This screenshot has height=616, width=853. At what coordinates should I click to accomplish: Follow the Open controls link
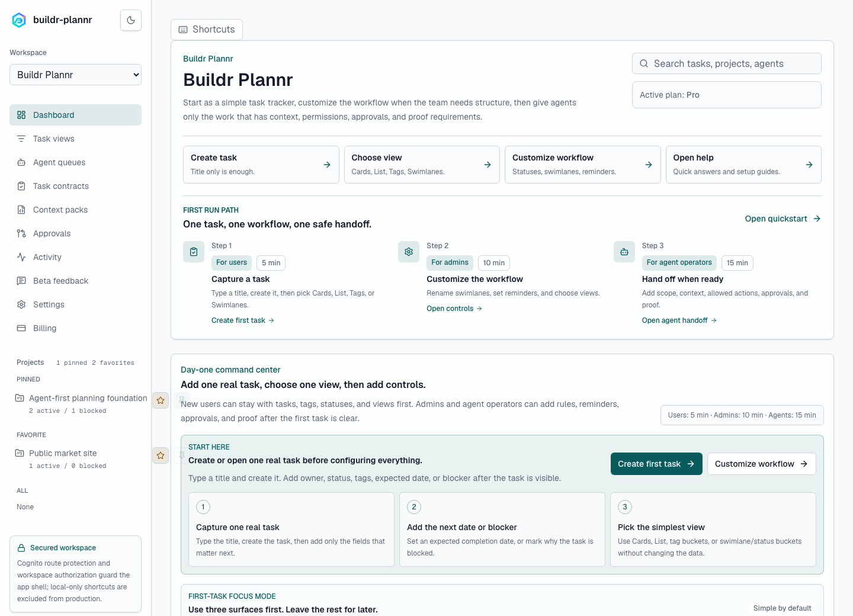[454, 309]
